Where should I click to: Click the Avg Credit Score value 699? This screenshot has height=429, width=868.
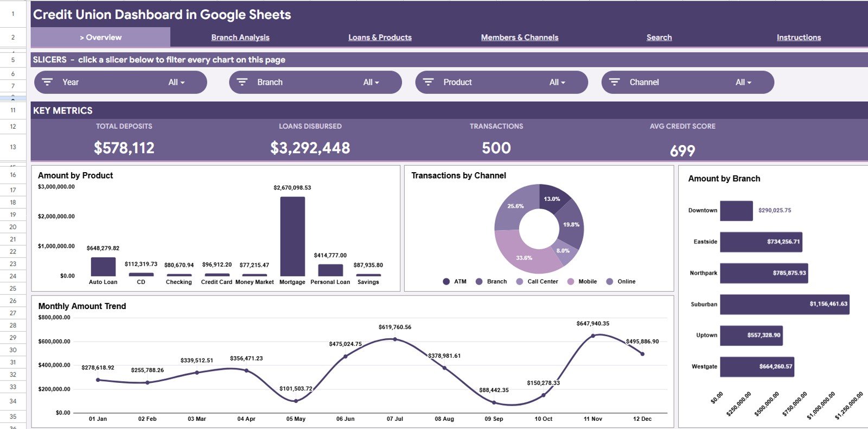[682, 150]
